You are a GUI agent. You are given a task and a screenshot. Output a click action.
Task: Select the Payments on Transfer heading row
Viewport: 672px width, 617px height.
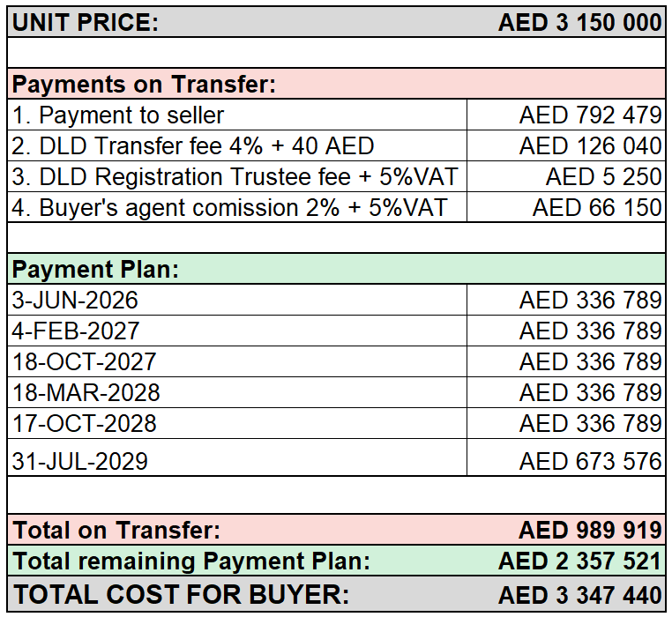[336, 84]
